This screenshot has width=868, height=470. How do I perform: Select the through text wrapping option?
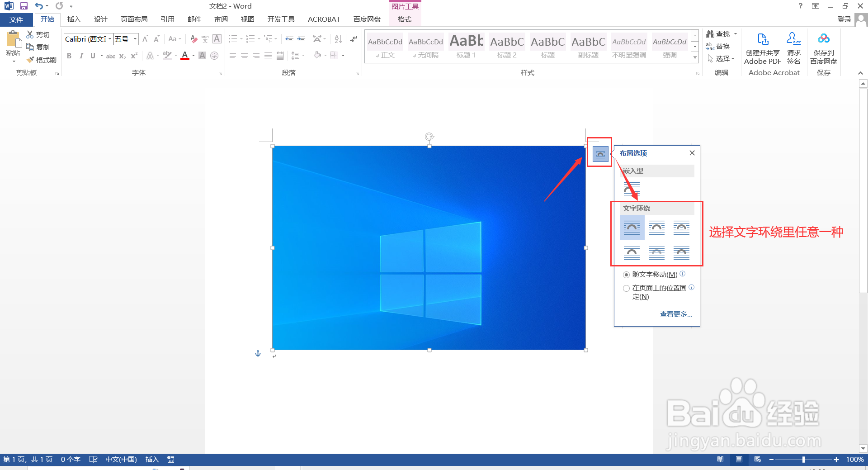[x=681, y=227]
